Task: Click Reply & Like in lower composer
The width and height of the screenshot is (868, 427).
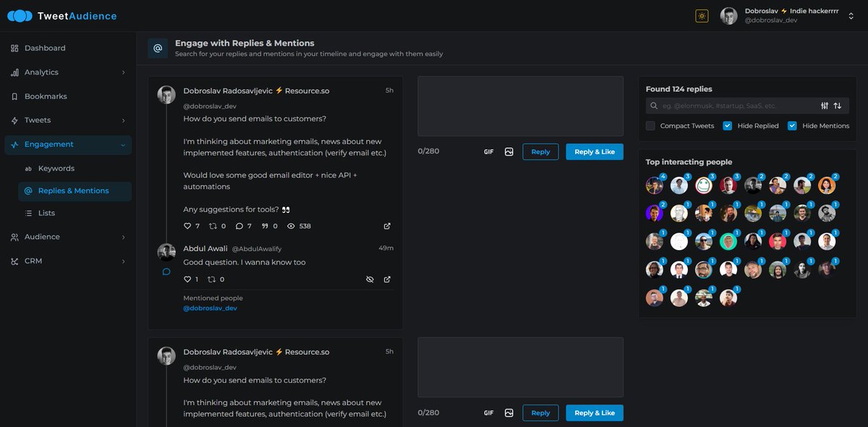Action: (x=595, y=413)
